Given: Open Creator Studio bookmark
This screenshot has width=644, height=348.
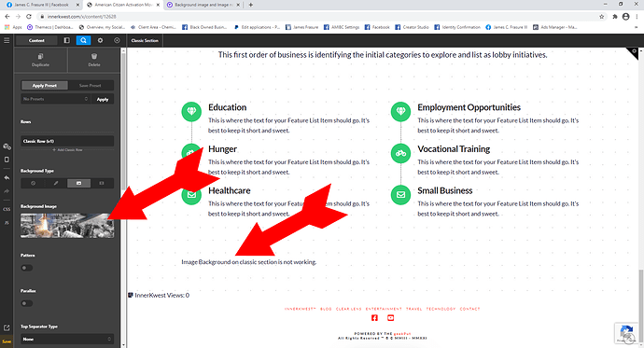Looking at the screenshot, I should click(412, 27).
